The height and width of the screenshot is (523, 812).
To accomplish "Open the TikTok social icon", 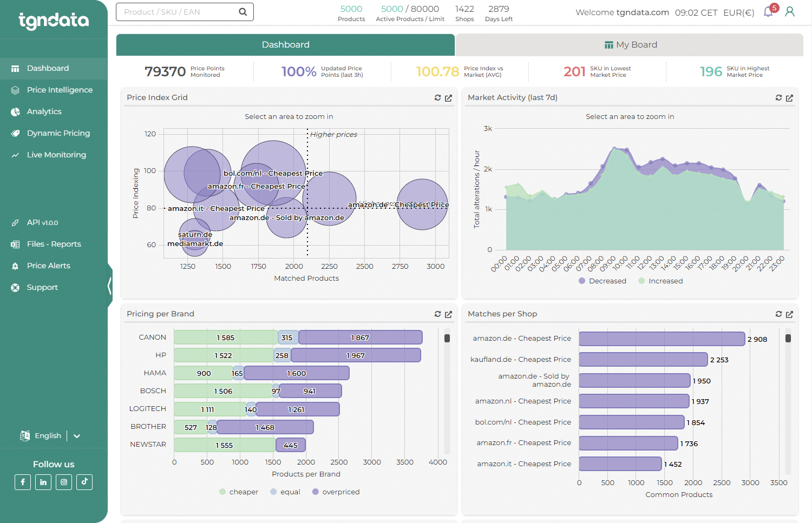I will point(84,482).
